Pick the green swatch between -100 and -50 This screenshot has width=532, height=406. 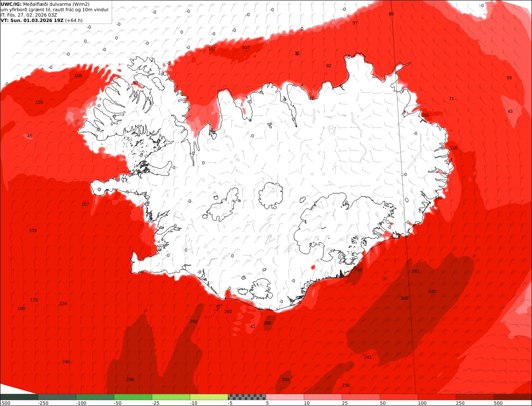click(x=95, y=397)
